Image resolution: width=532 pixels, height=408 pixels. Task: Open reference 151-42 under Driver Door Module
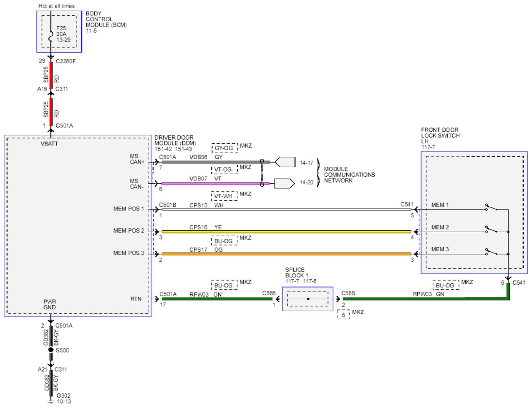tap(163, 149)
